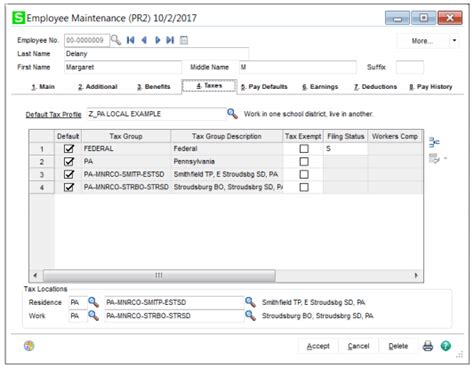The height and width of the screenshot is (368, 474).
Task: Click scrollbar left arrow in tax grid
Action: [x=35, y=275]
